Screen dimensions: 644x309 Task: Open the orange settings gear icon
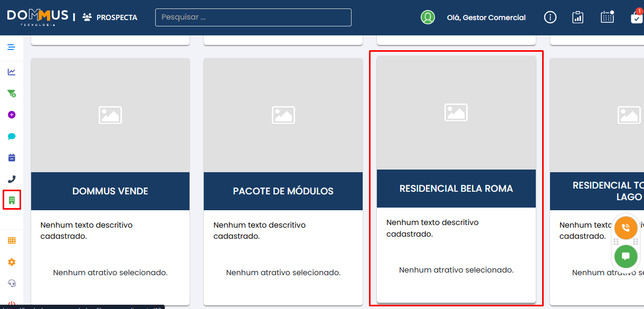tap(12, 262)
